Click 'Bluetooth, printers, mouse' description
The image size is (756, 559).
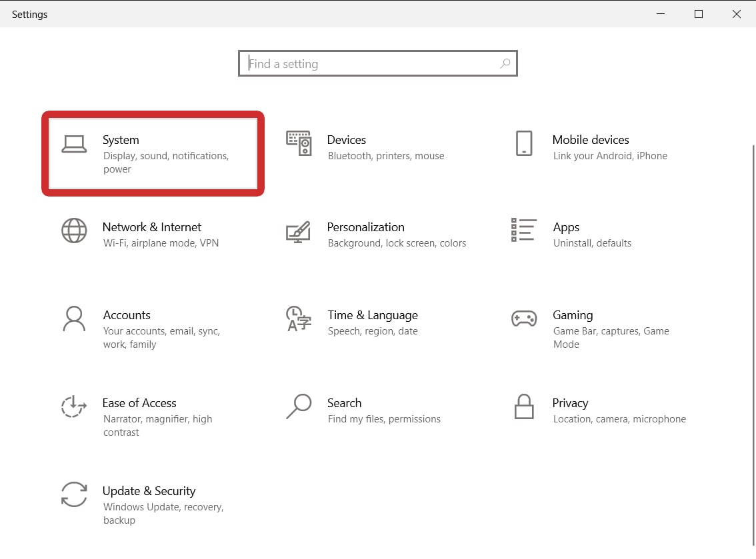coord(386,156)
